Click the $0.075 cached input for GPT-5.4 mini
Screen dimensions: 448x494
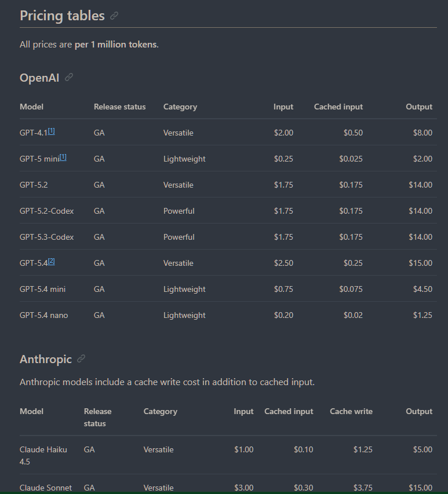[x=351, y=289]
